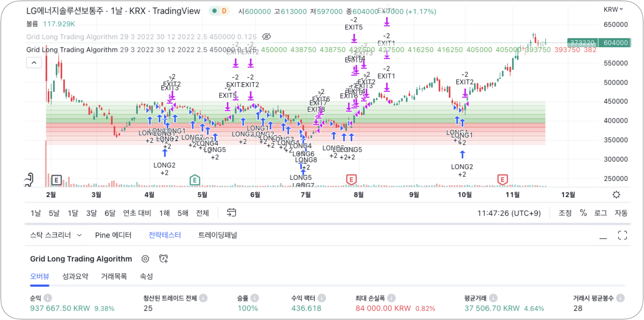Open the go-to-date calendar icon

[x=231, y=213]
